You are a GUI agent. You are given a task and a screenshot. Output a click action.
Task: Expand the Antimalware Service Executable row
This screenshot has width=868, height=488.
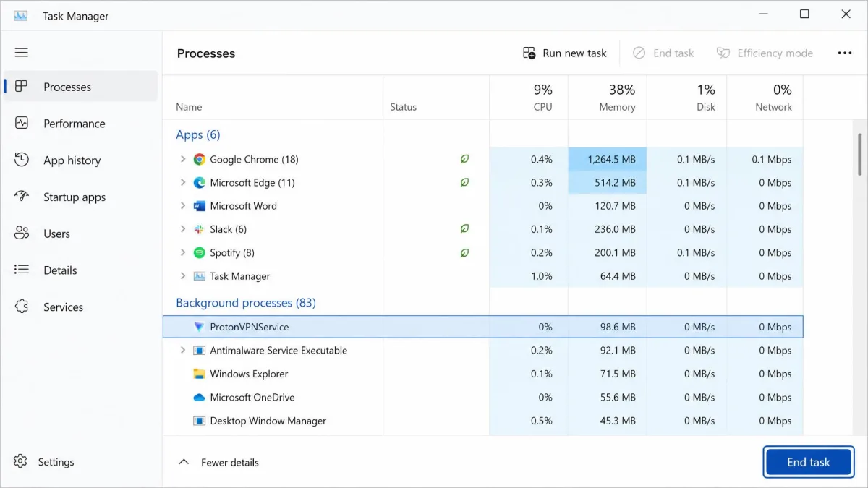coord(182,351)
